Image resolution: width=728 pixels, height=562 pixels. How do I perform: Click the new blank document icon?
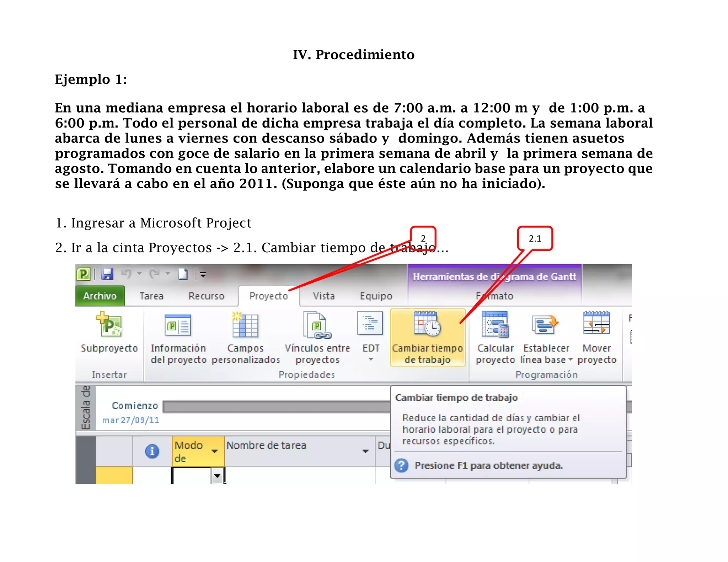183,274
